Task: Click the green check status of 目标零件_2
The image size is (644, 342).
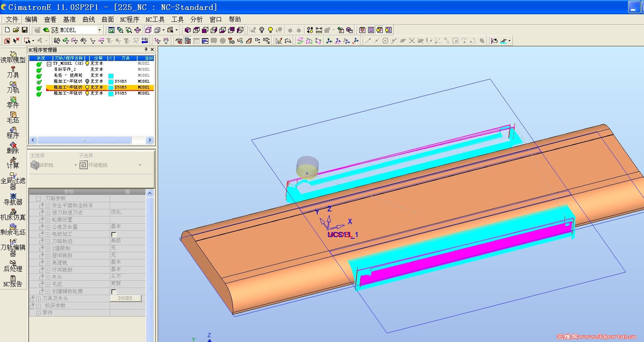Action: point(39,70)
